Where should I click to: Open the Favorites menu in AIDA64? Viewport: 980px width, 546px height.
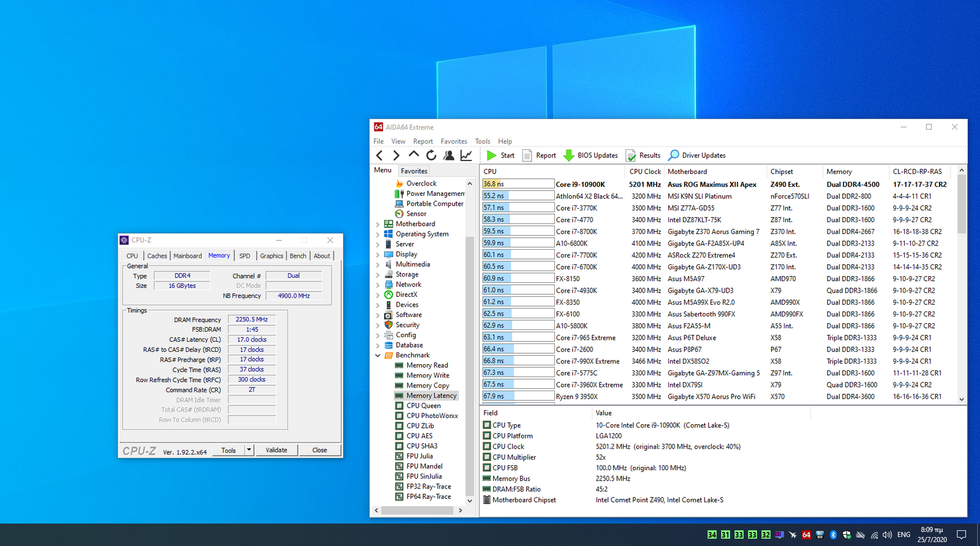[x=454, y=141]
